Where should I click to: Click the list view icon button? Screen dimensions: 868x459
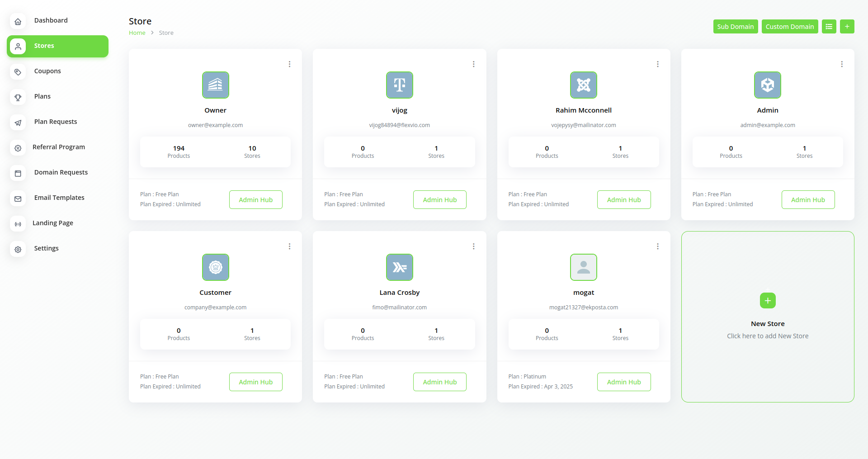829,27
